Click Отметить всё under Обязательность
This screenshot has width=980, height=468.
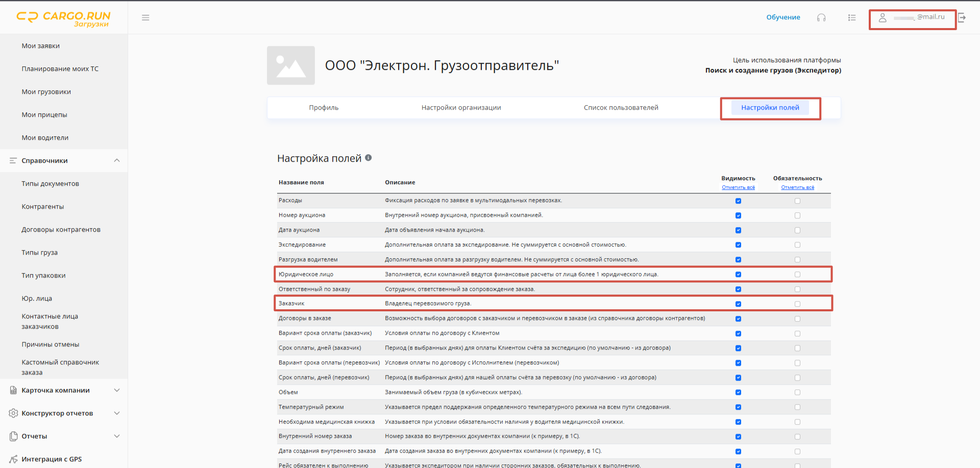point(797,187)
